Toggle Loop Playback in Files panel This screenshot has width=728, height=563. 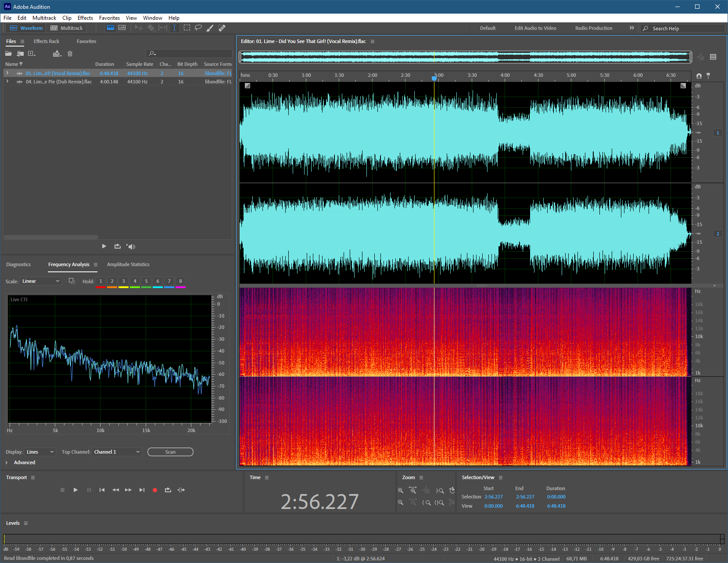[117, 246]
